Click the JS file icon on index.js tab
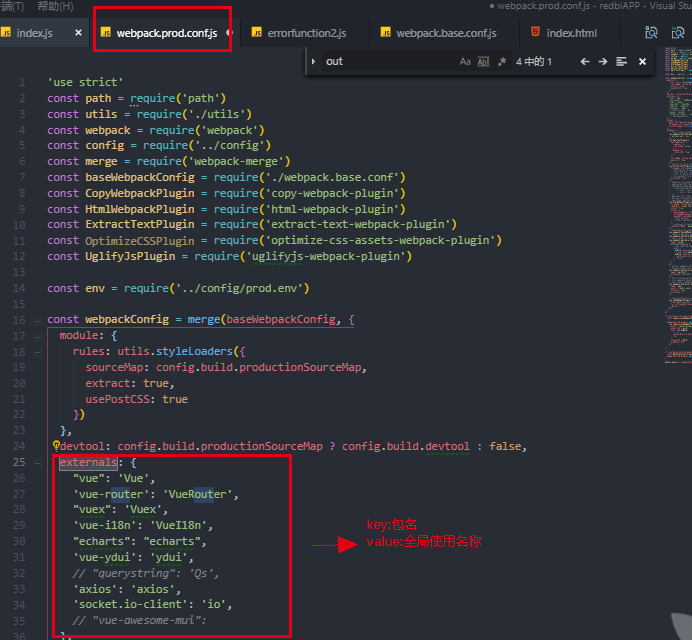692x640 pixels. click(6, 32)
